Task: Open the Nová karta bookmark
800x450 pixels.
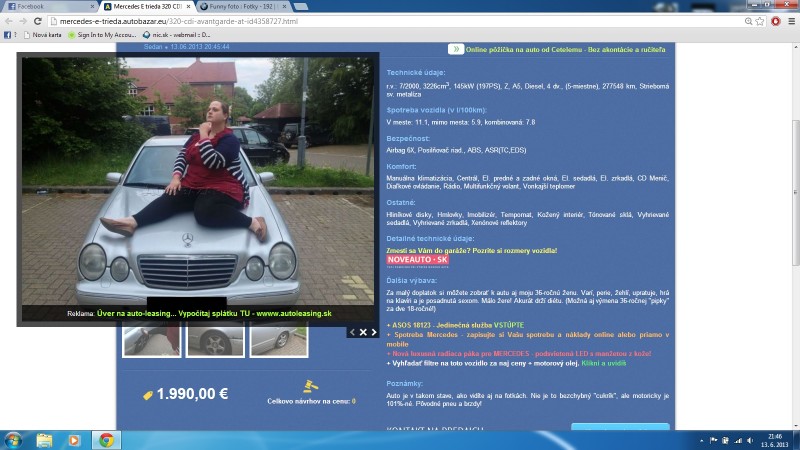Action: [43, 35]
